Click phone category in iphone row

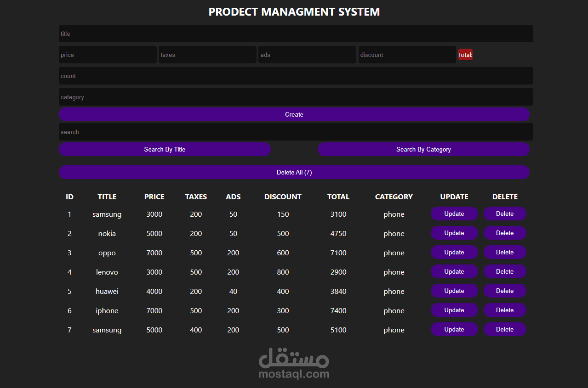(x=394, y=310)
